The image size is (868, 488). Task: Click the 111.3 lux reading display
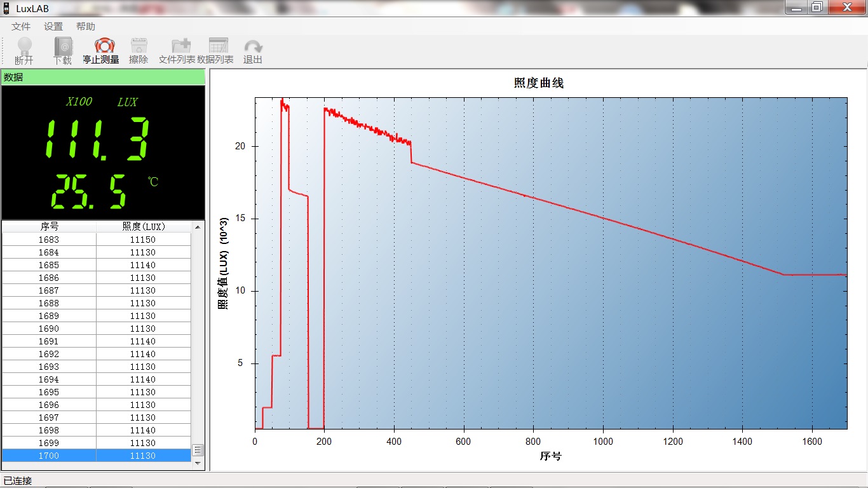coord(97,139)
